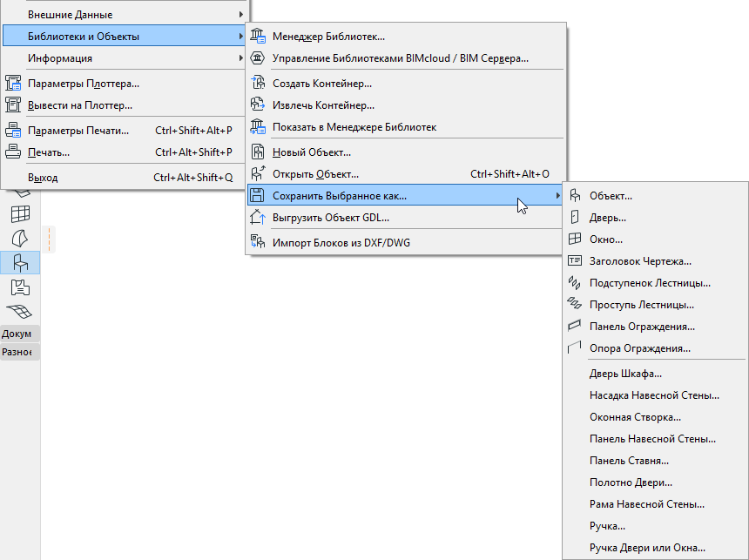Viewport: 749px width, 560px height.
Task: Choose Вывести на Плоттер... entry
Action: click(124, 105)
